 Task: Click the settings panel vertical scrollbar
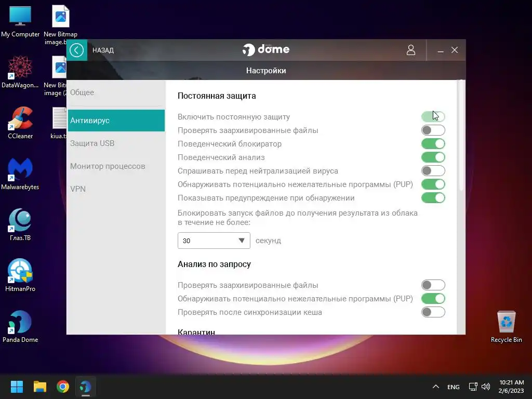tap(461, 136)
